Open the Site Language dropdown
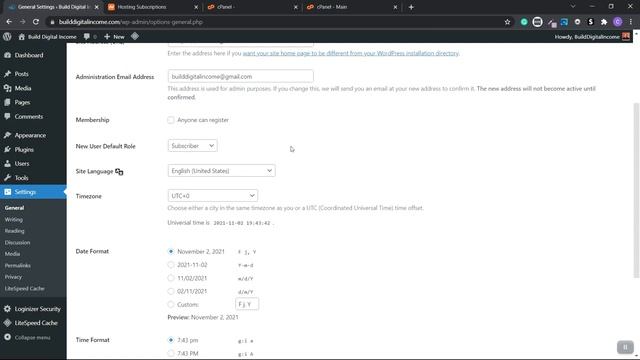 (221, 171)
